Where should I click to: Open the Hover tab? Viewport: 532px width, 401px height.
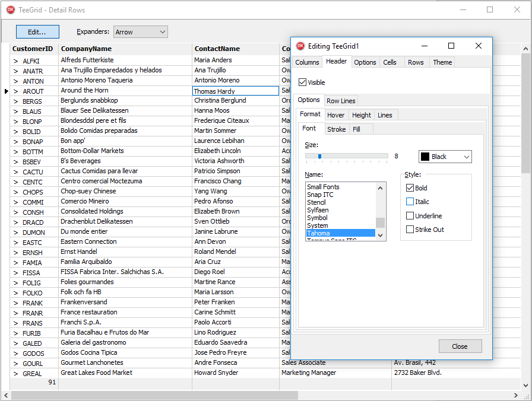tap(336, 115)
